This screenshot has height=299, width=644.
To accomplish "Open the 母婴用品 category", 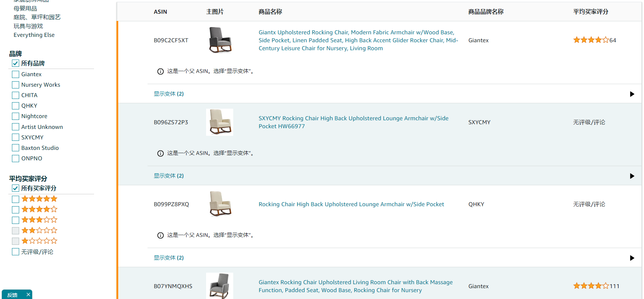I will [x=25, y=8].
